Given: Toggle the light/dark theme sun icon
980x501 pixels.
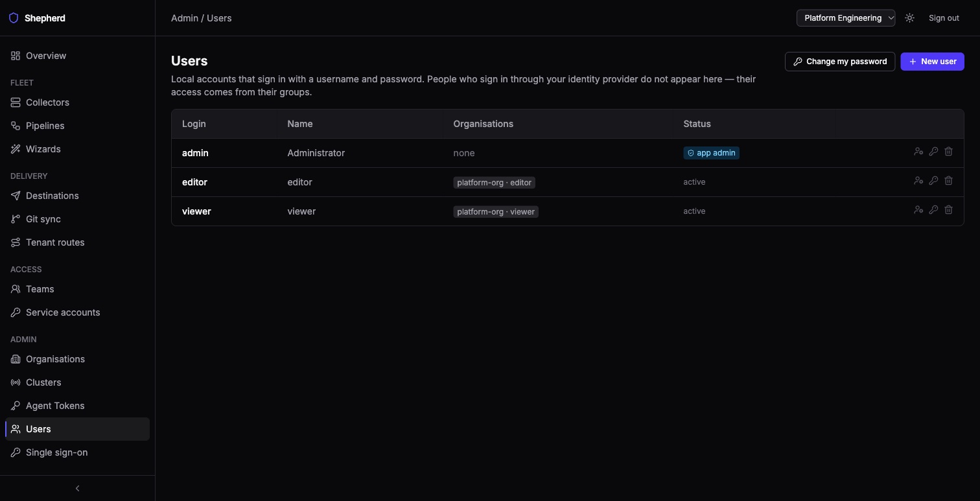Looking at the screenshot, I should tap(910, 18).
